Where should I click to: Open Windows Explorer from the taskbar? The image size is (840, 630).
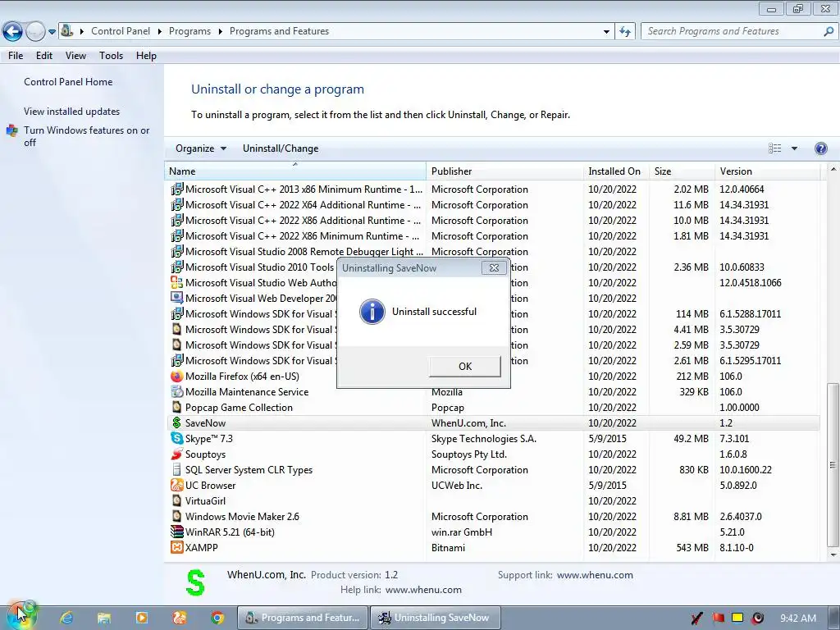[104, 618]
